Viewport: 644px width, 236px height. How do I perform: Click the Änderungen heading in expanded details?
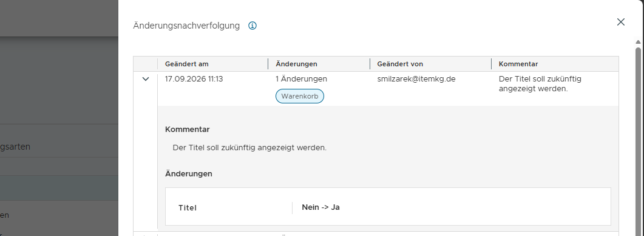tap(189, 174)
